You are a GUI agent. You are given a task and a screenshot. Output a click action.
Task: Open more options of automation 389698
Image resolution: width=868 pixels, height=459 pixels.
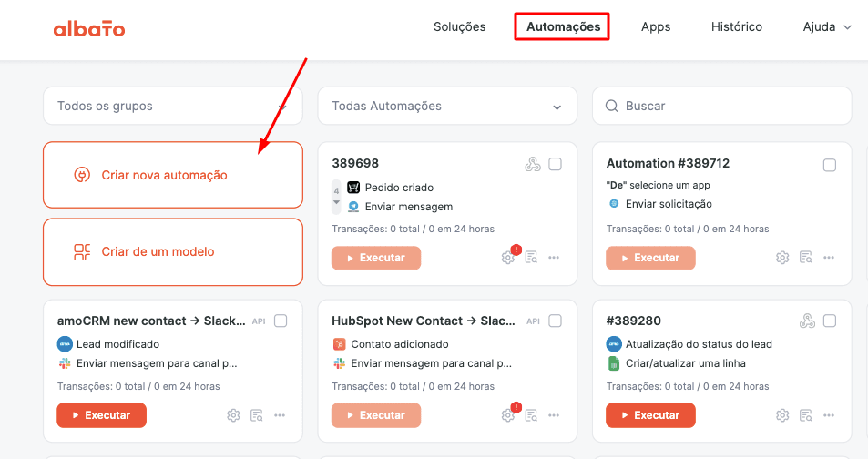click(554, 258)
